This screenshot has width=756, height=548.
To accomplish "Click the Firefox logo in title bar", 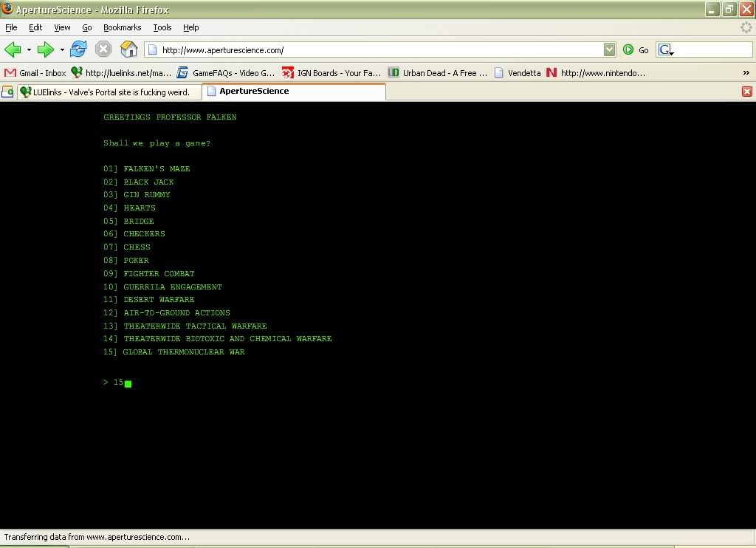I will click(x=7, y=9).
